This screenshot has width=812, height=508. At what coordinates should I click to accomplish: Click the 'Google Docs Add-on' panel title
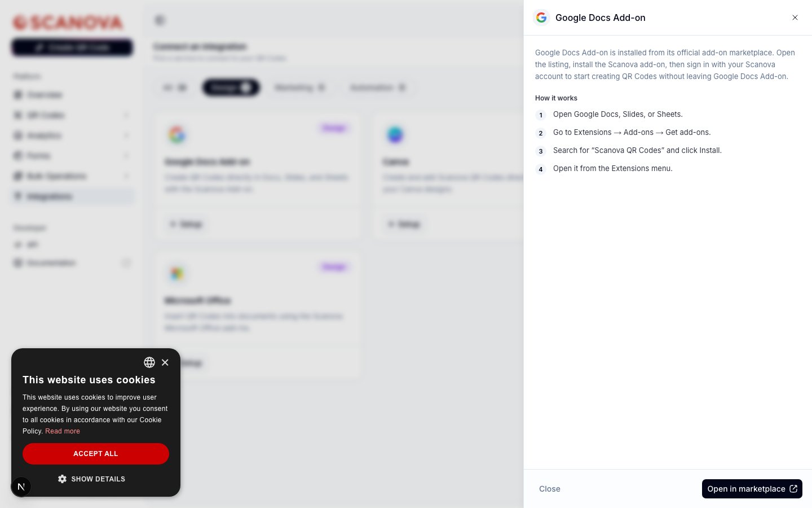[x=601, y=17]
